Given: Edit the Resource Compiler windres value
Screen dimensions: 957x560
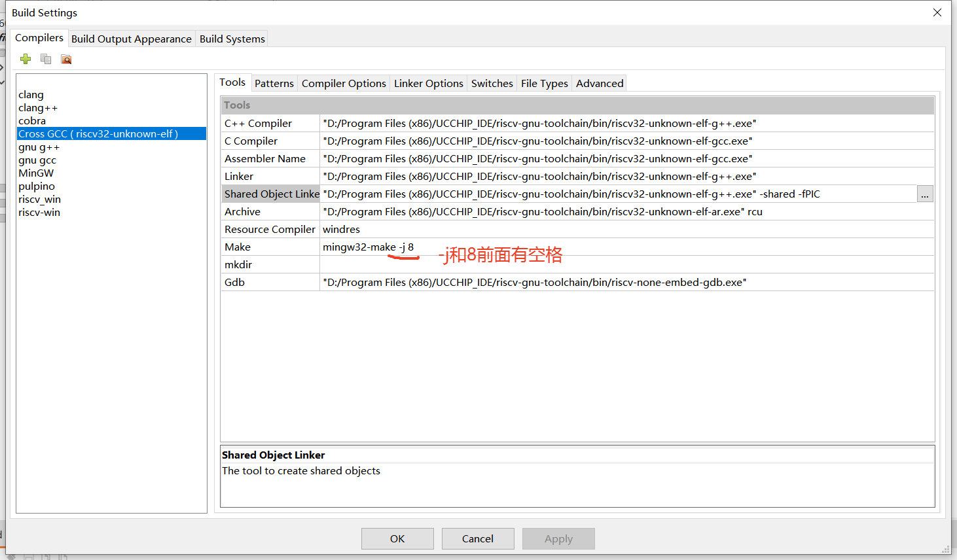Looking at the screenshot, I should click(627, 229).
